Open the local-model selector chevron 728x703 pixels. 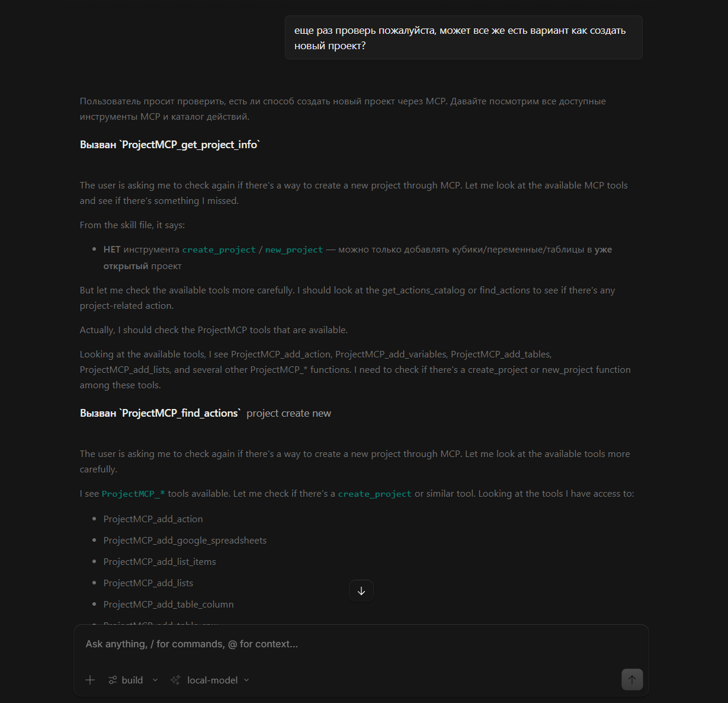coord(246,680)
